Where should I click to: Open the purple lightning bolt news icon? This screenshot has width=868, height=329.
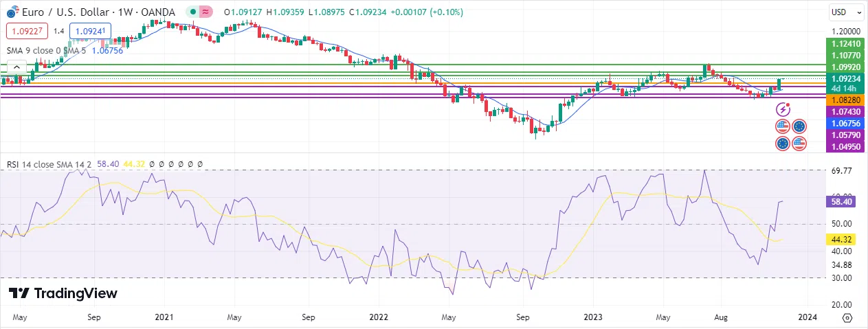click(x=784, y=109)
